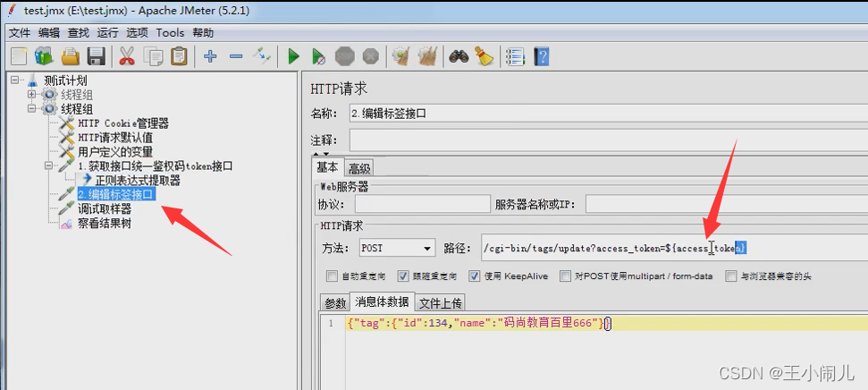Switch to the 文件上传 tab
The height and width of the screenshot is (390, 868).
[x=440, y=302]
